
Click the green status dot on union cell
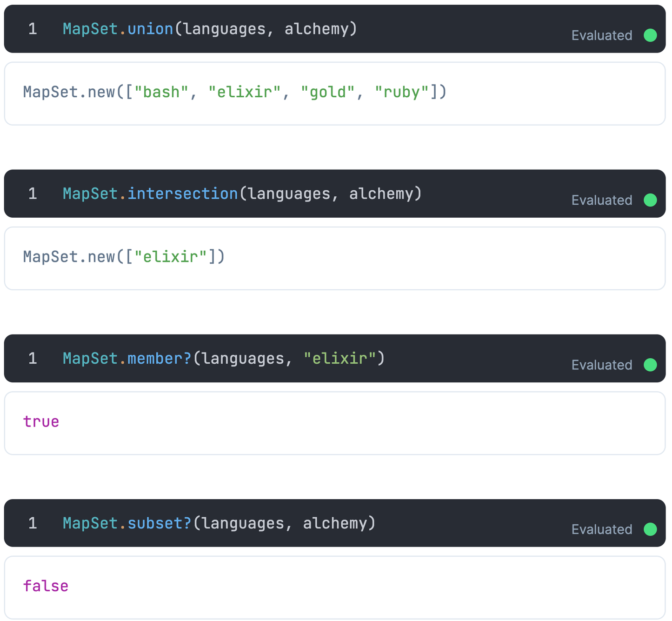[x=650, y=35]
